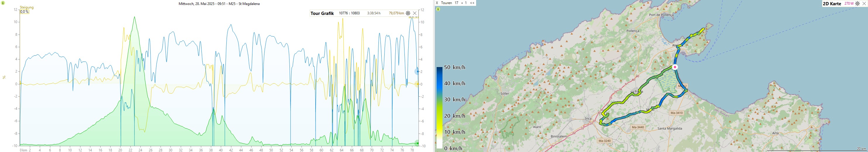The height and width of the screenshot is (152, 868).
Task: Close the Tour Grafik panel
Action: 415,13
